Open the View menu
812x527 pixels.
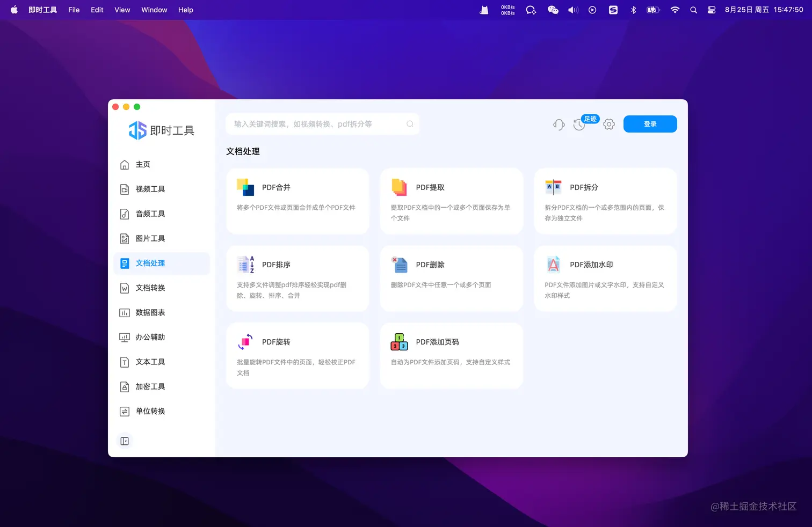coord(122,10)
